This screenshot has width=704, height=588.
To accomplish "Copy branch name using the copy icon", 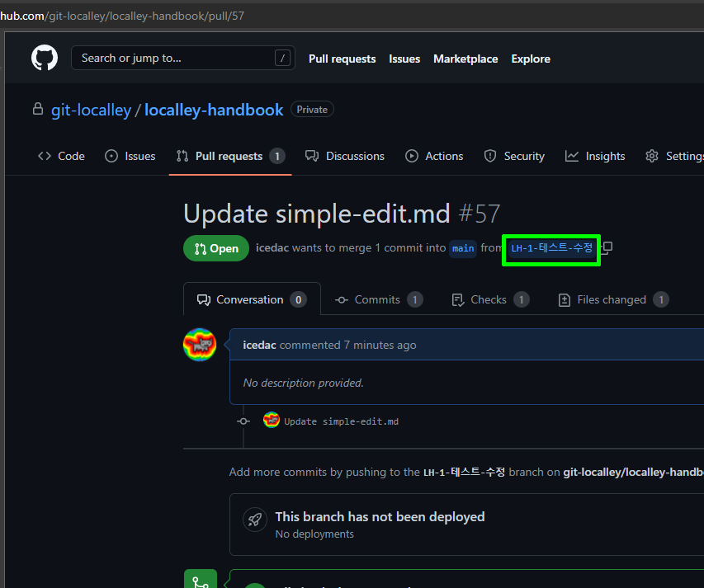I will (x=607, y=247).
